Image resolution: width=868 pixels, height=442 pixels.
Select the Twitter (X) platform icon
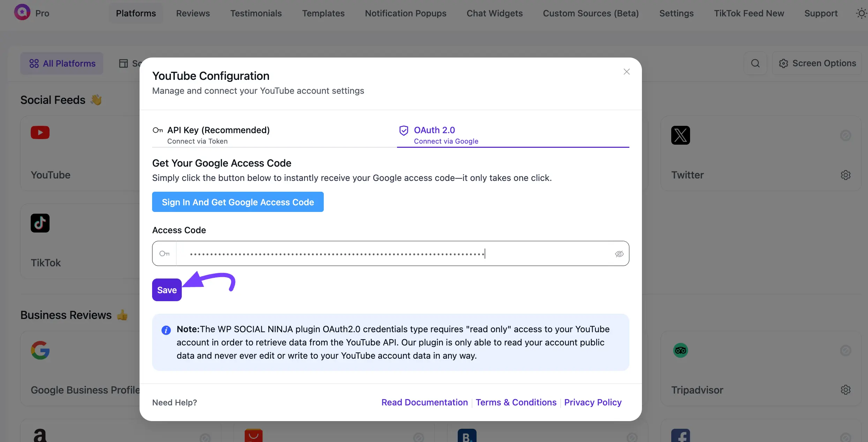(681, 135)
